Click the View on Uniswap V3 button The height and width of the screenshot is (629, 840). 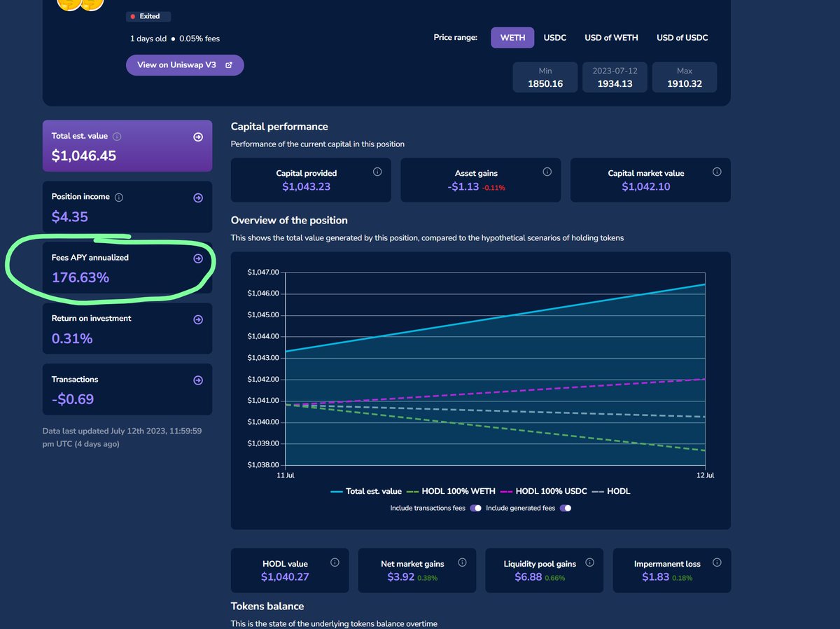tap(184, 64)
